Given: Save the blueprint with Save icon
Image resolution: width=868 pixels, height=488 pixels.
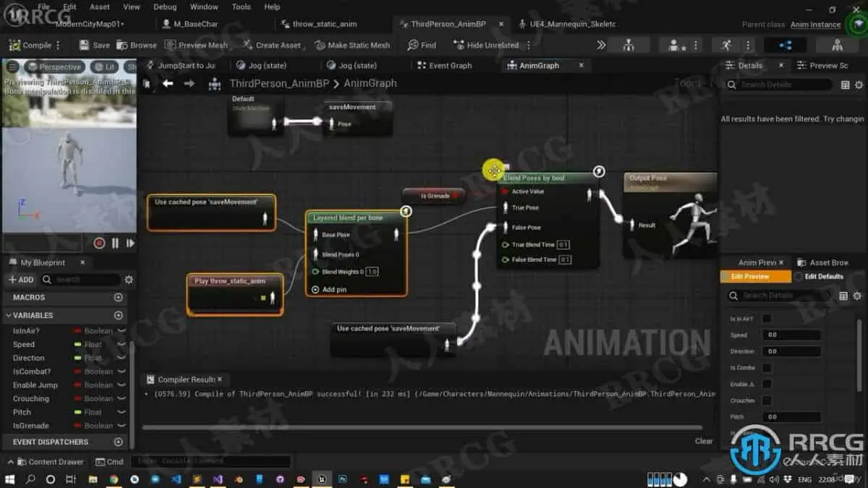Looking at the screenshot, I should tap(94, 45).
